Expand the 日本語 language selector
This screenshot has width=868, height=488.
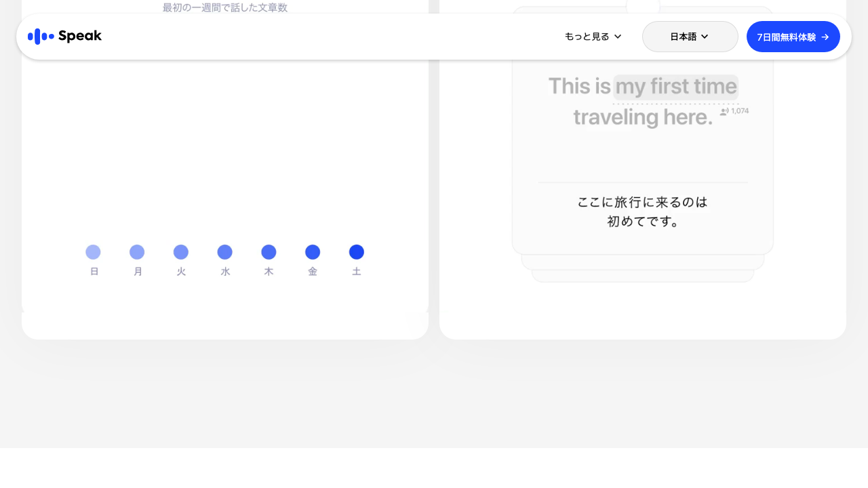(x=690, y=37)
